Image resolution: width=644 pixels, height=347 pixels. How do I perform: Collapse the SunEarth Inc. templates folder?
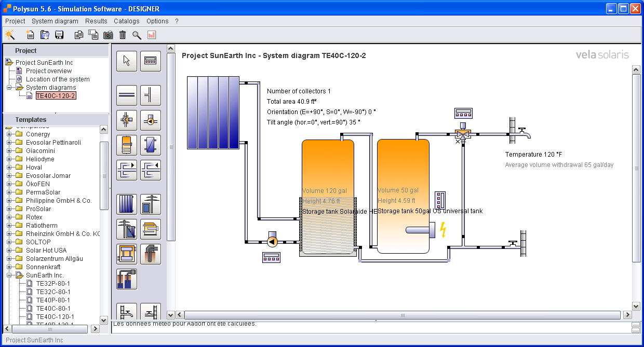(9, 275)
